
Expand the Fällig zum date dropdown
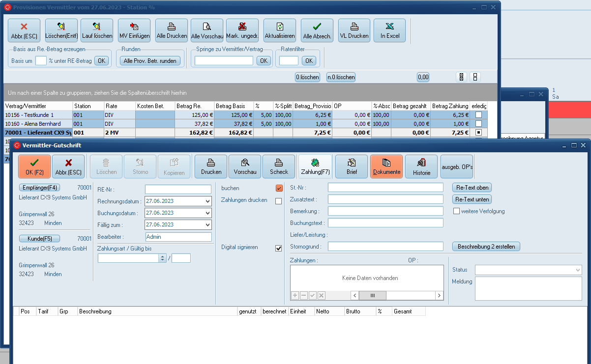[x=207, y=224]
